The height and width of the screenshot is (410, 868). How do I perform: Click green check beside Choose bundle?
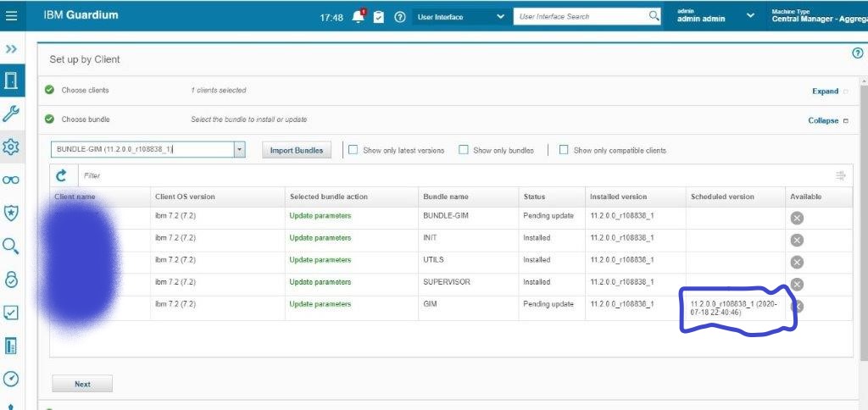tap(49, 119)
